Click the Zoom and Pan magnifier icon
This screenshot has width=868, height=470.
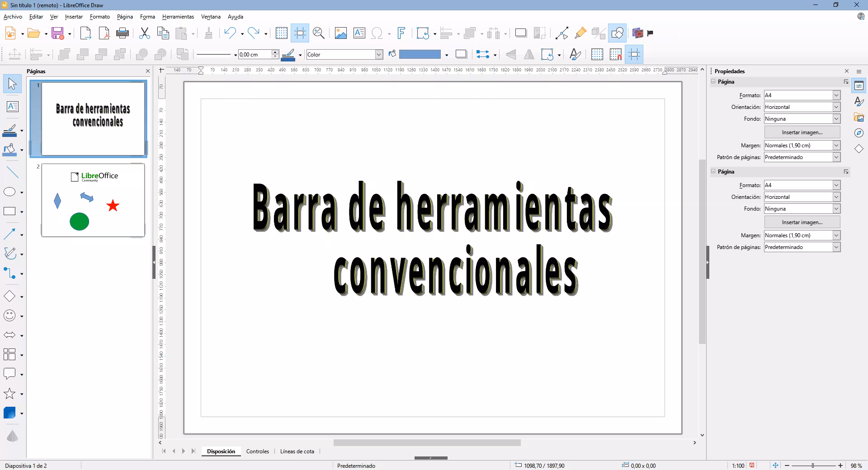[319, 33]
